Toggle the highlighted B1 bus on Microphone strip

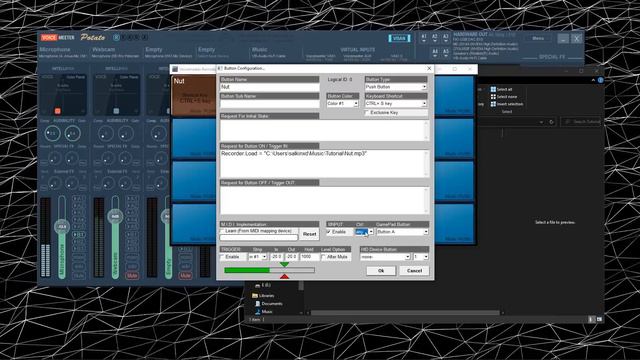(79, 234)
